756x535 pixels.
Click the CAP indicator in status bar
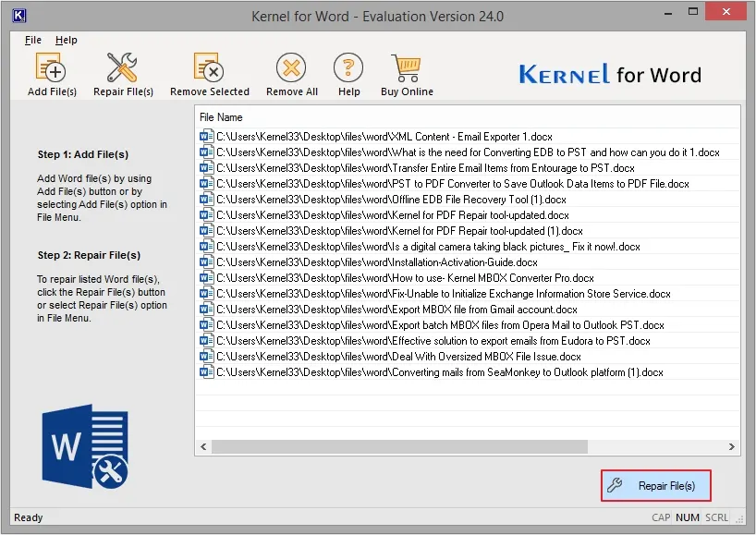point(661,517)
